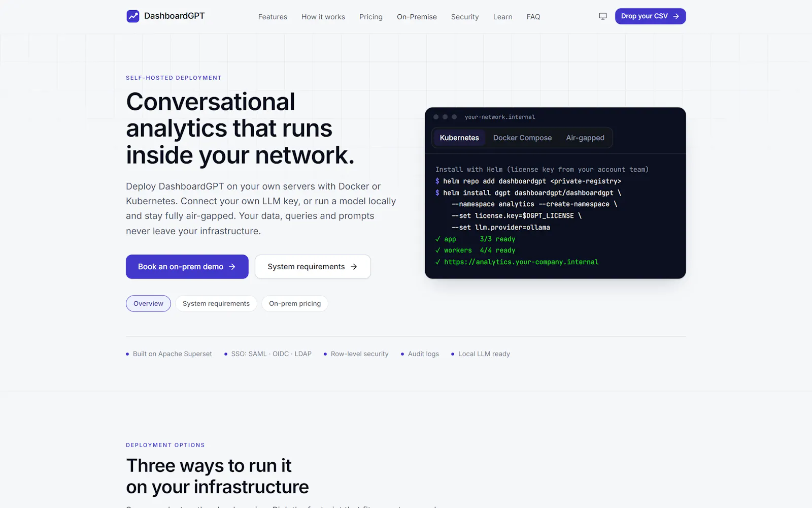Click the 'workers 4/4 ready' status line
Screen dimensions: 812x508
(475, 250)
